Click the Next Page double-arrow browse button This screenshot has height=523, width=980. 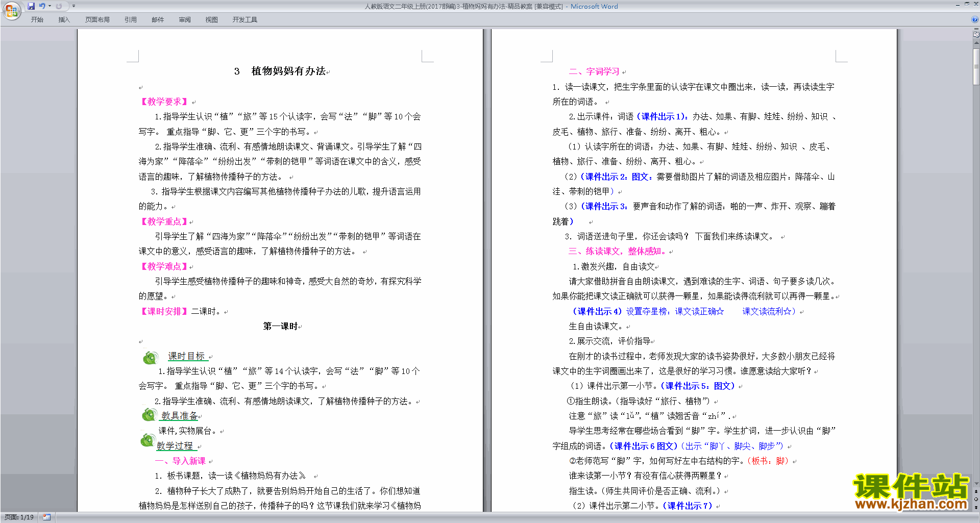pos(976,507)
